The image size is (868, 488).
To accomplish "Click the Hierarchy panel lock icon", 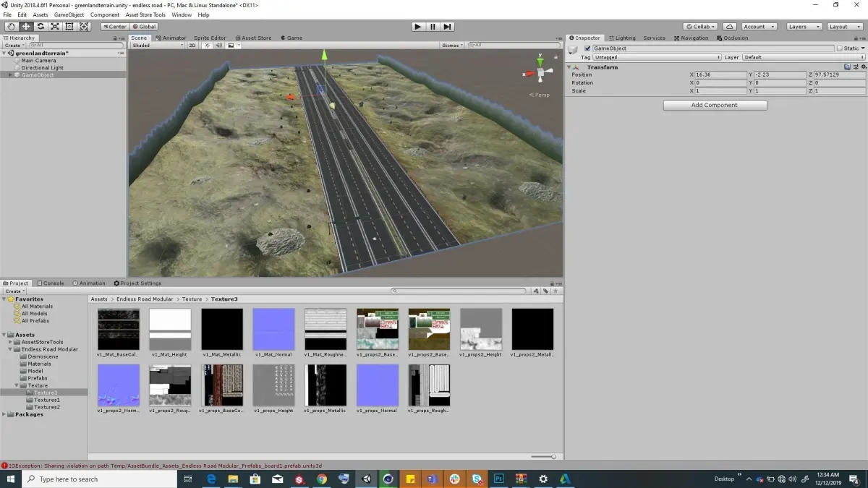I will pyautogui.click(x=116, y=38).
